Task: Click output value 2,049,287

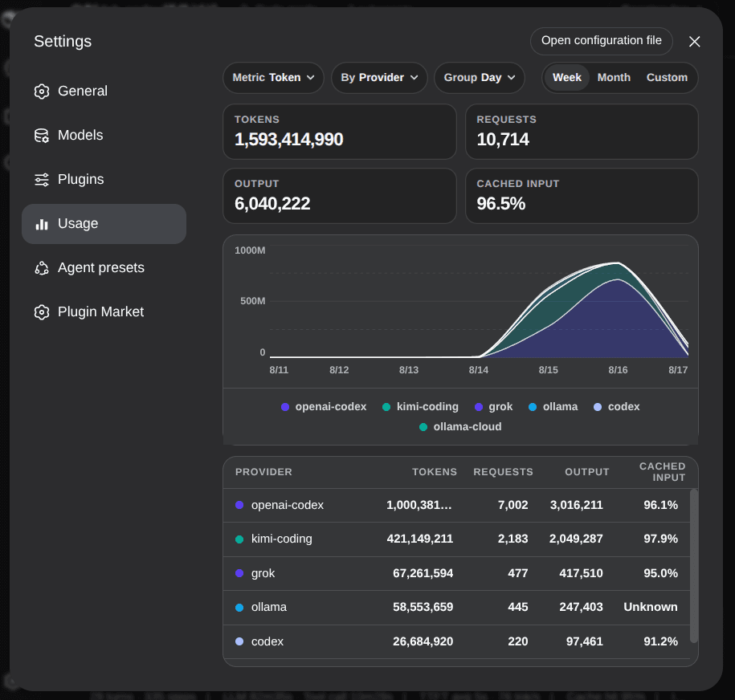Action: click(x=576, y=539)
